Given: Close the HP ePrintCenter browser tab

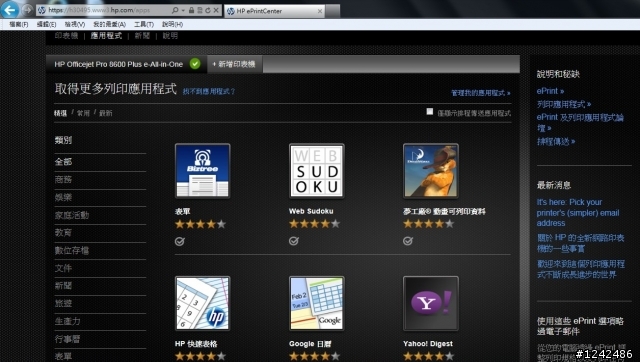Looking at the screenshot, I should pos(320,11).
